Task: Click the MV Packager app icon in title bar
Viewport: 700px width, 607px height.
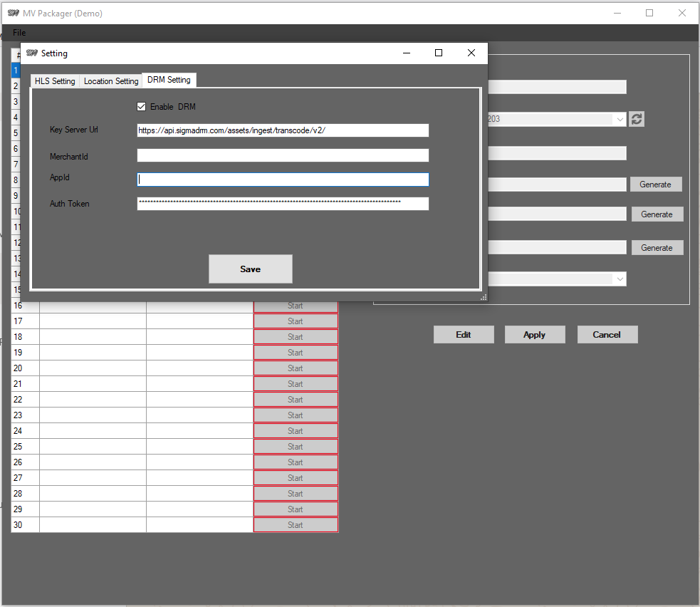Action: 12,13
